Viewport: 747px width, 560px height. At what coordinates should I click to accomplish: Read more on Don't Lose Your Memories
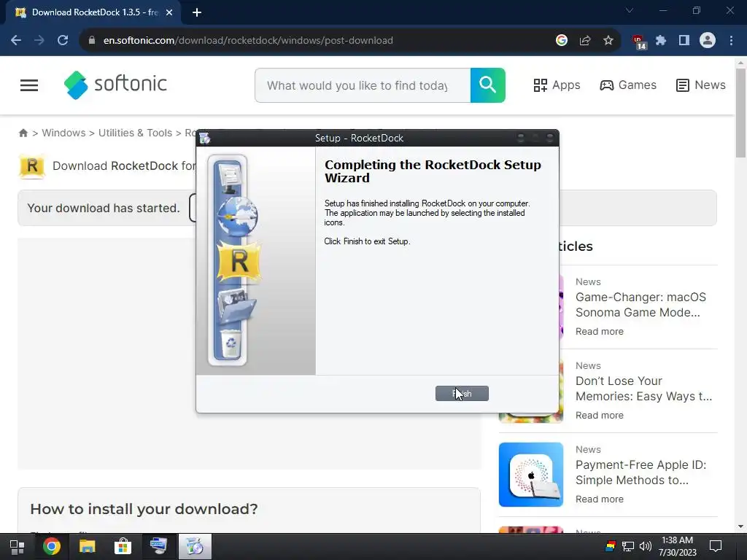click(600, 415)
